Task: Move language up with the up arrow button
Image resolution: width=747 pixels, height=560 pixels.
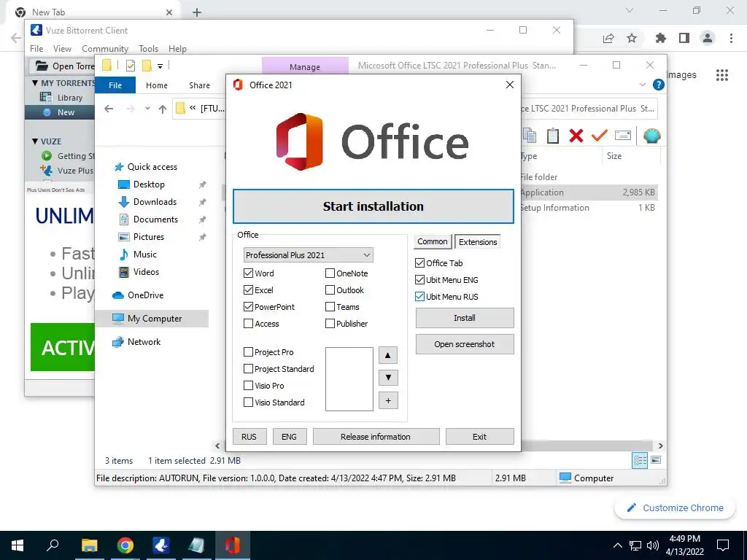Action: (388, 355)
